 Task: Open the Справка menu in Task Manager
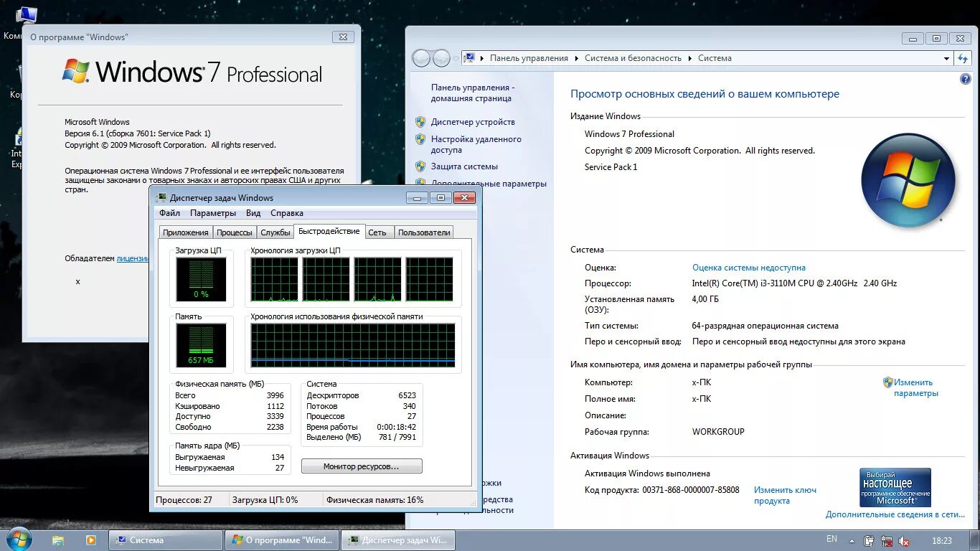pyautogui.click(x=287, y=213)
